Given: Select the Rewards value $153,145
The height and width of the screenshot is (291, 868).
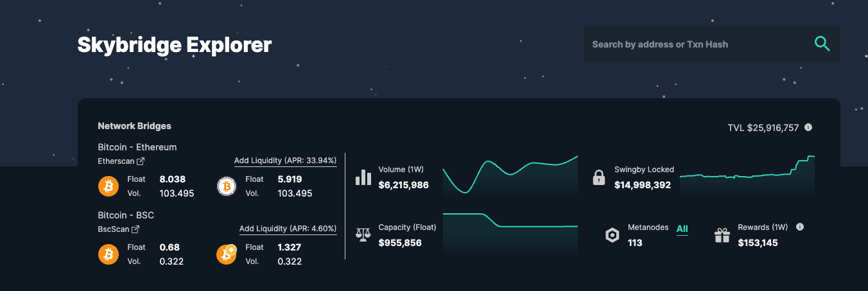Looking at the screenshot, I should click(x=758, y=243).
